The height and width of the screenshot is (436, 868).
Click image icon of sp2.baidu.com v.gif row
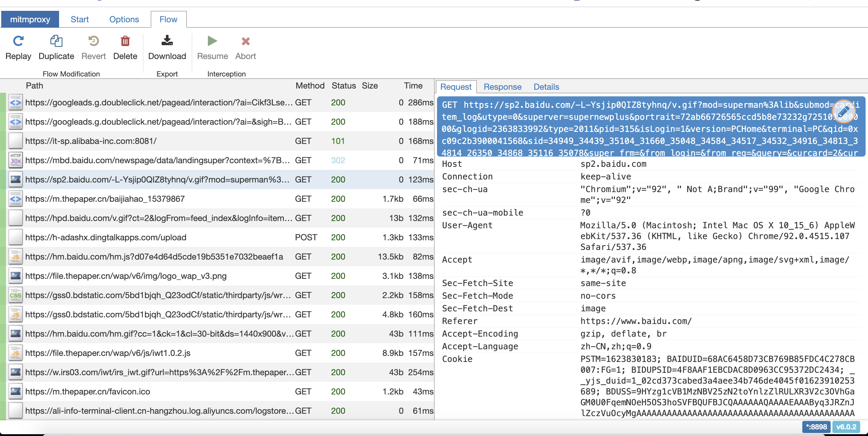pyautogui.click(x=15, y=179)
